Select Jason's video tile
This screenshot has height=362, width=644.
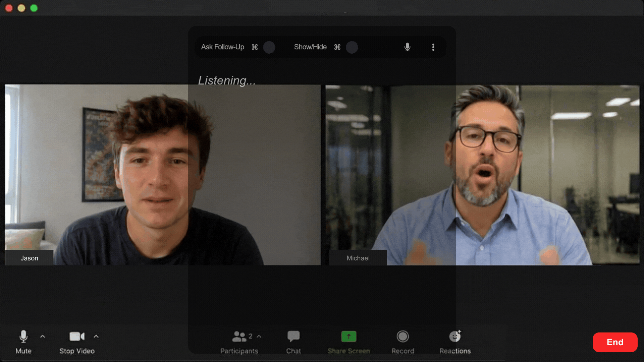pos(163,175)
